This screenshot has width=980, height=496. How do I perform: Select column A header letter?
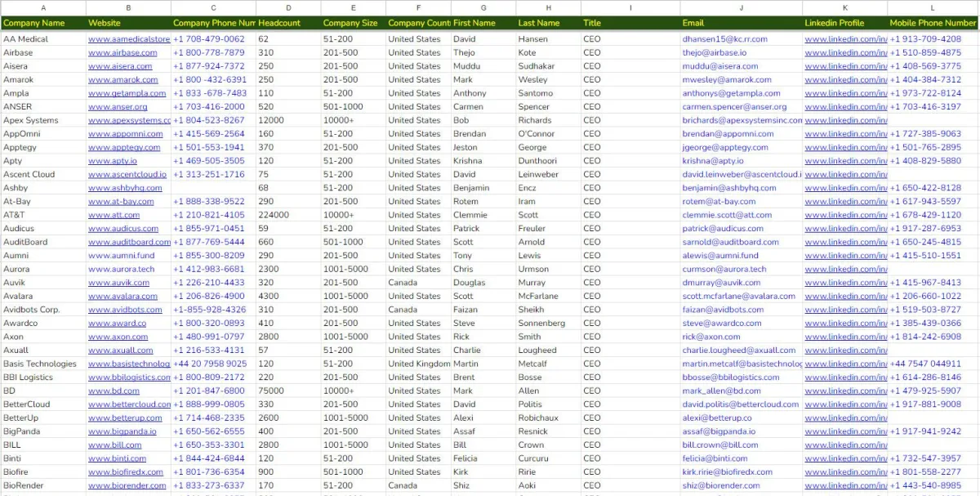tap(42, 7)
